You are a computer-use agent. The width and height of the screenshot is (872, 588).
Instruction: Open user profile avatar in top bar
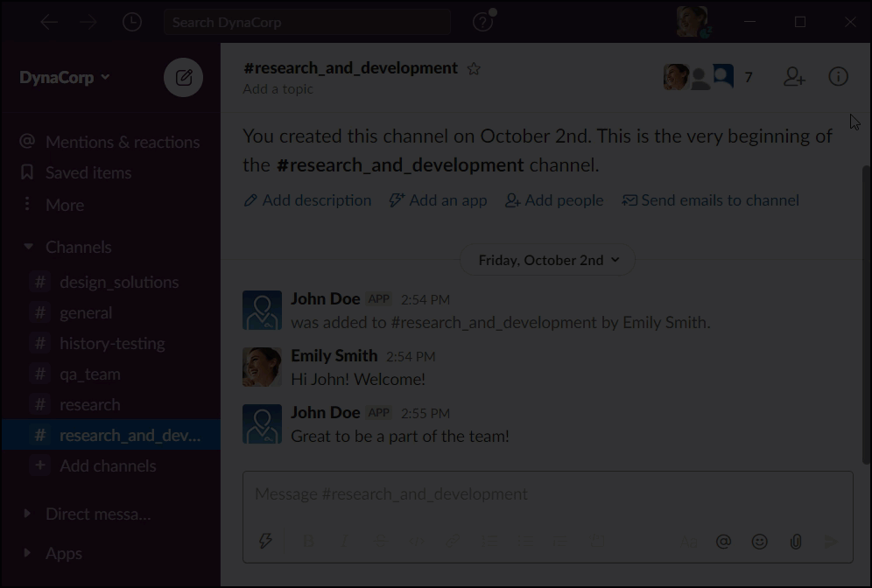pyautogui.click(x=692, y=22)
